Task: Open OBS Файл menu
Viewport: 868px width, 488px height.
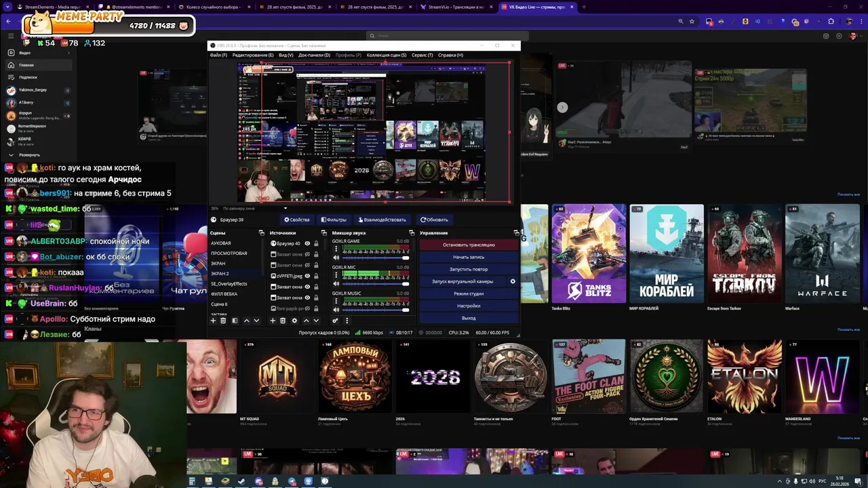Action: tap(218, 55)
